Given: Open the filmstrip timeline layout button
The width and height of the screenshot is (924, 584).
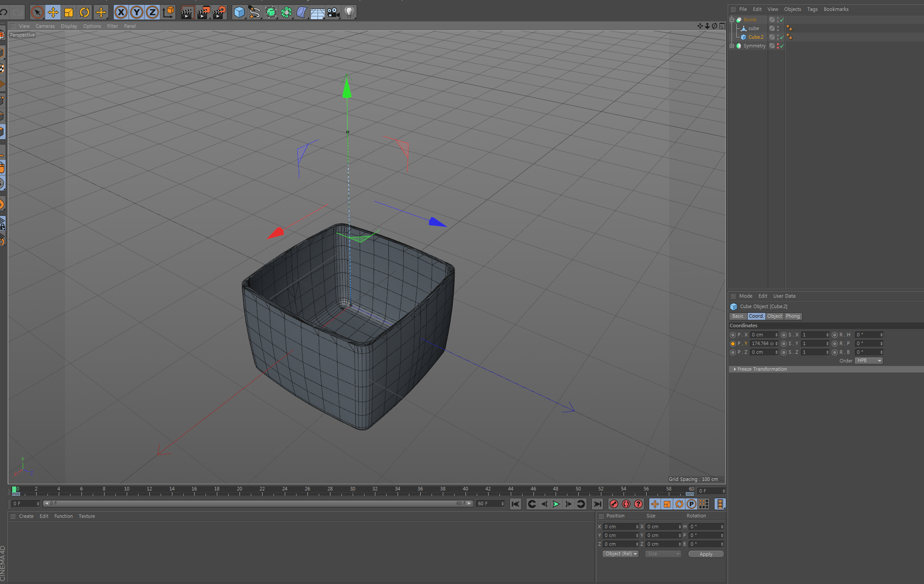Looking at the screenshot, I should [x=720, y=504].
